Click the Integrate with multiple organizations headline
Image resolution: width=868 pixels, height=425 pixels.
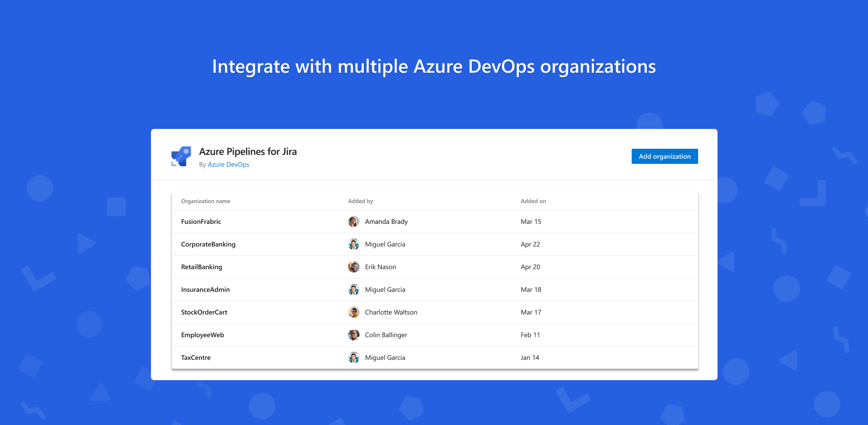pos(434,67)
